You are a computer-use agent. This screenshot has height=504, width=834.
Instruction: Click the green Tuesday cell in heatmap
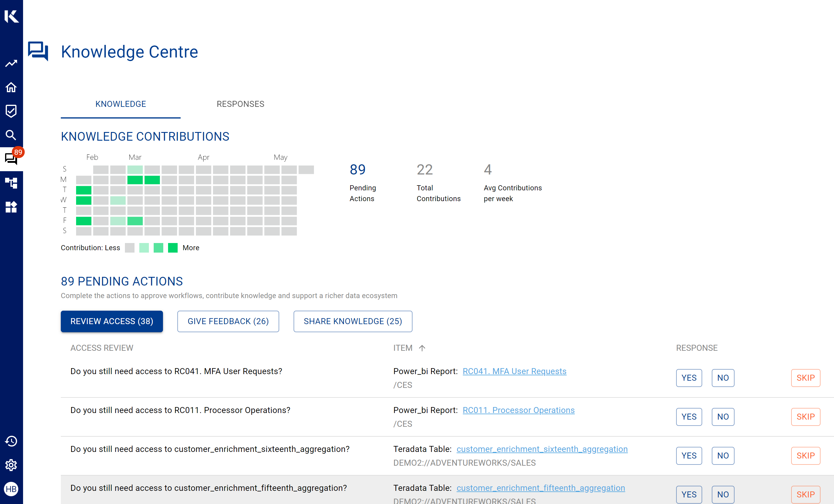pos(84,190)
